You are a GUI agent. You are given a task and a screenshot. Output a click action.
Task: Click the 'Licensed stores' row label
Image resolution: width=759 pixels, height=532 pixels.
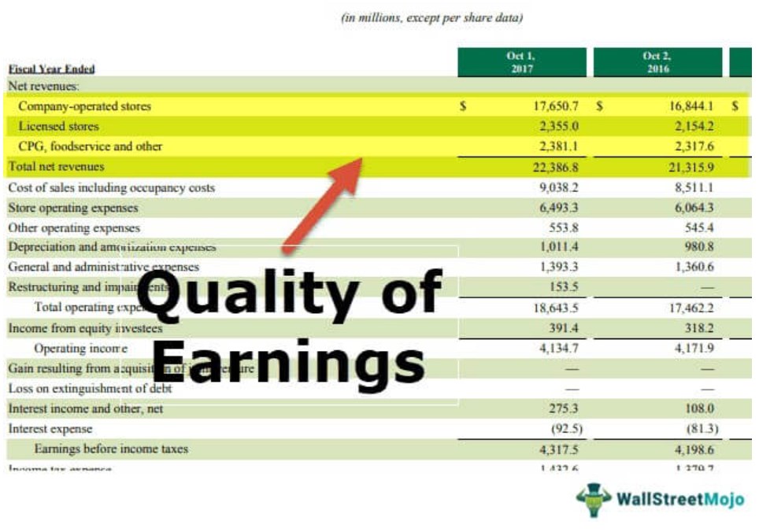58,126
